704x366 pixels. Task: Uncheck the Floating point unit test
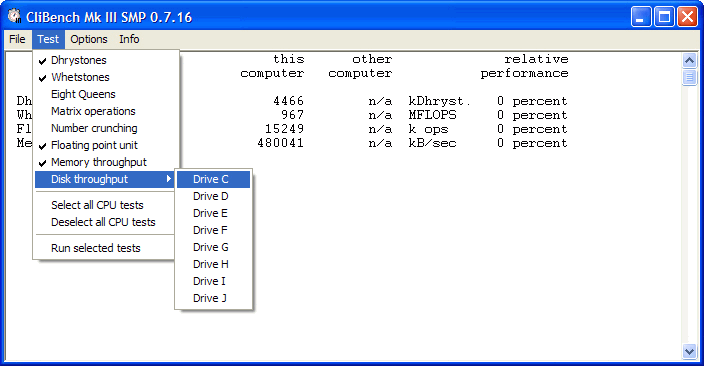point(105,146)
